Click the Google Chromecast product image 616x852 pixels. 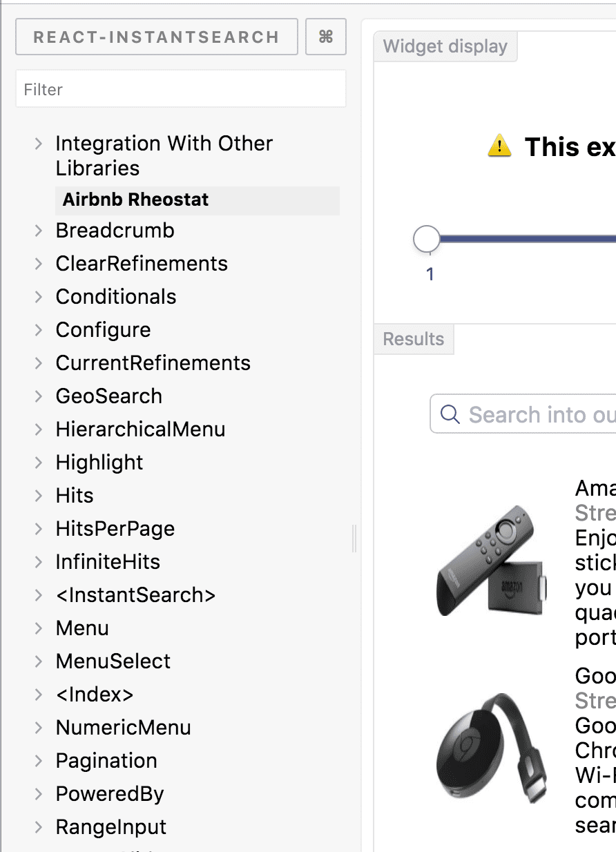pos(492,748)
